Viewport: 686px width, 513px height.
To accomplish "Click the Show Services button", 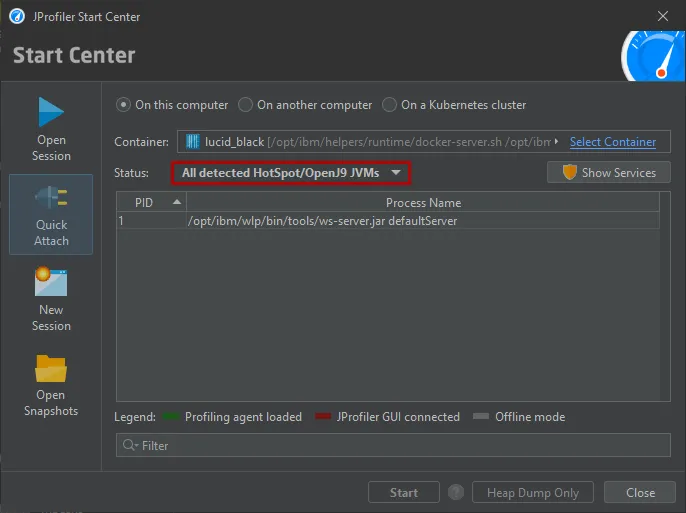I will coord(609,172).
